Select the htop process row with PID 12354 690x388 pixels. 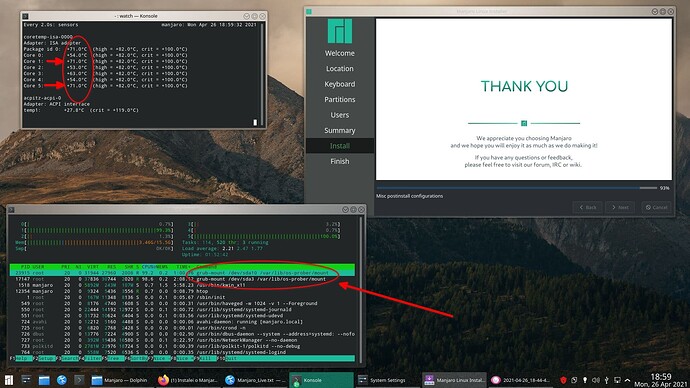[x=182, y=291]
